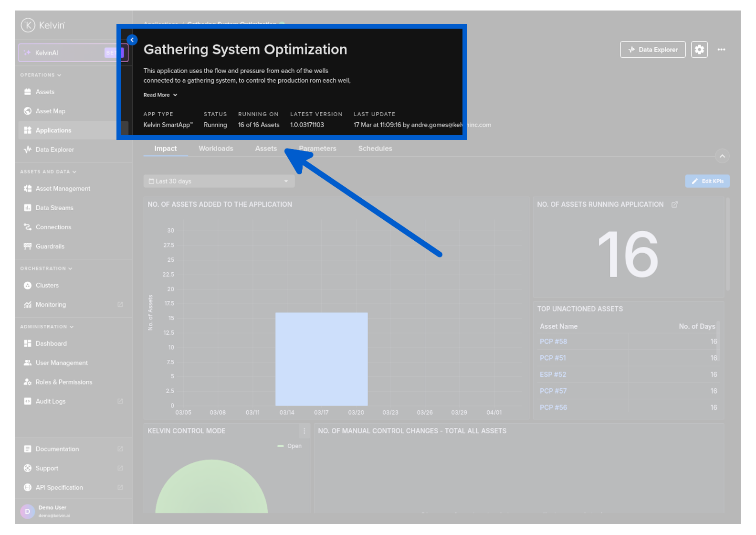This screenshot has height=535, width=756.
Task: Open Asset Map in the sidebar
Action: pos(50,111)
